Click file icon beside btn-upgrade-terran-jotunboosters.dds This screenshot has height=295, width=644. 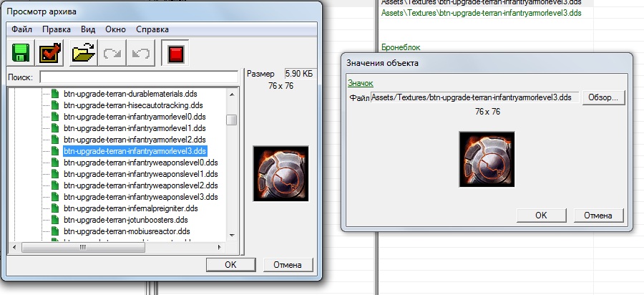(x=55, y=220)
